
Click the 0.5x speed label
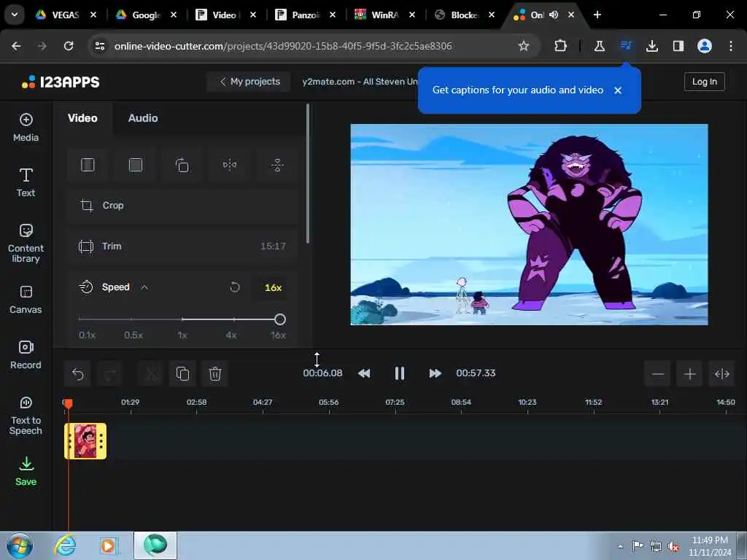(x=133, y=335)
